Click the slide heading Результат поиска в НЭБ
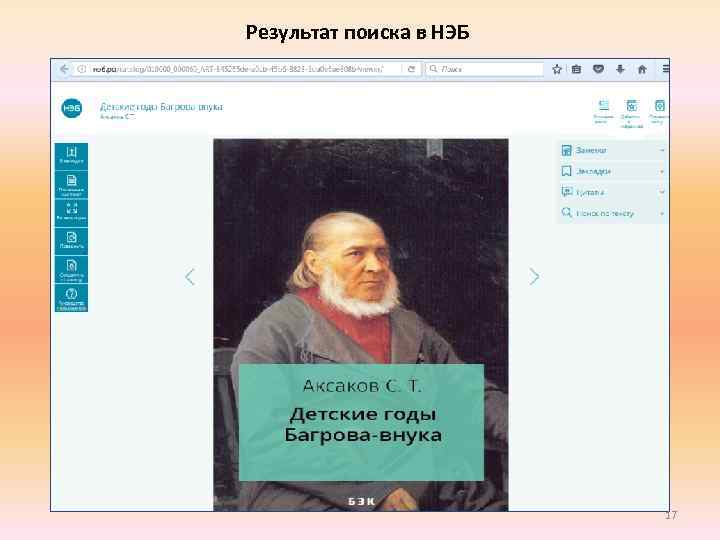The width and height of the screenshot is (720, 540). pos(358,33)
